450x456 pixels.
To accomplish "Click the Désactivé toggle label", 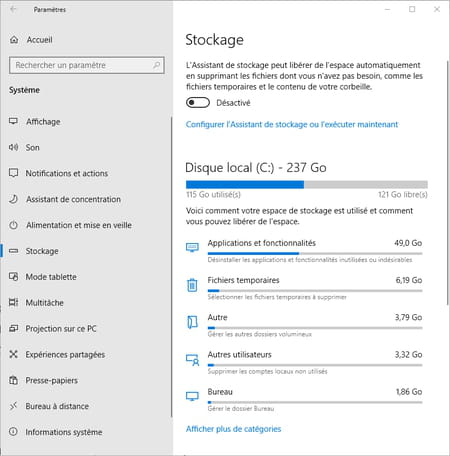I will pyautogui.click(x=233, y=103).
